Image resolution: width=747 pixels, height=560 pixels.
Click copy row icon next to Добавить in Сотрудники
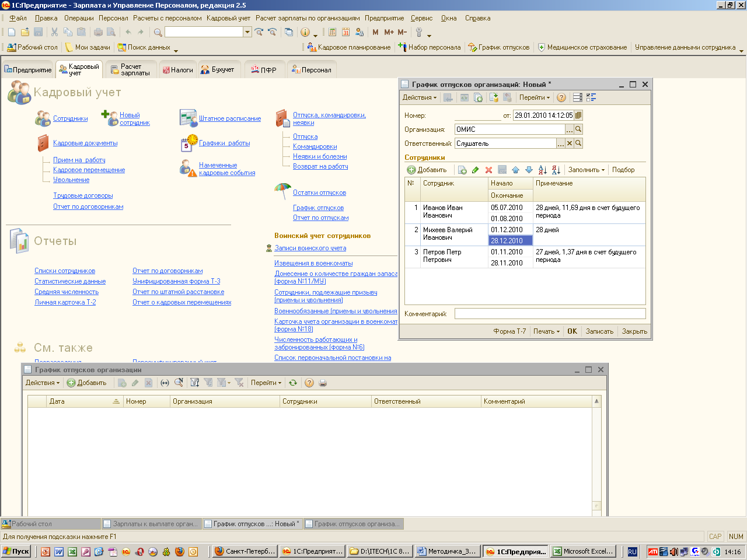pos(462,170)
